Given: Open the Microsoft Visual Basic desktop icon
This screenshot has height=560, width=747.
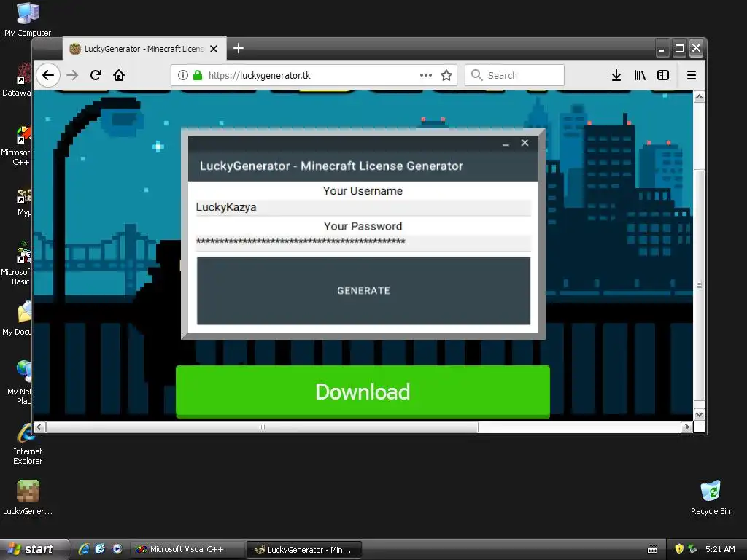Looking at the screenshot, I should [x=18, y=263].
